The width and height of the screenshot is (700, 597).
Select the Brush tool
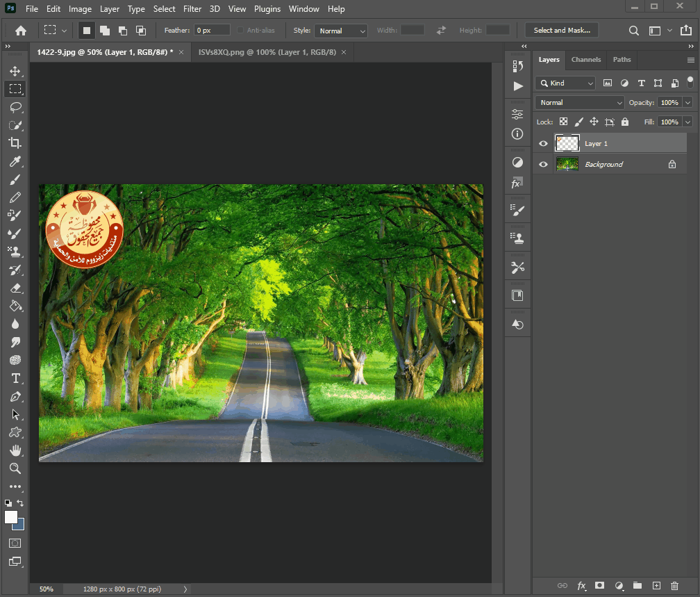tap(15, 179)
